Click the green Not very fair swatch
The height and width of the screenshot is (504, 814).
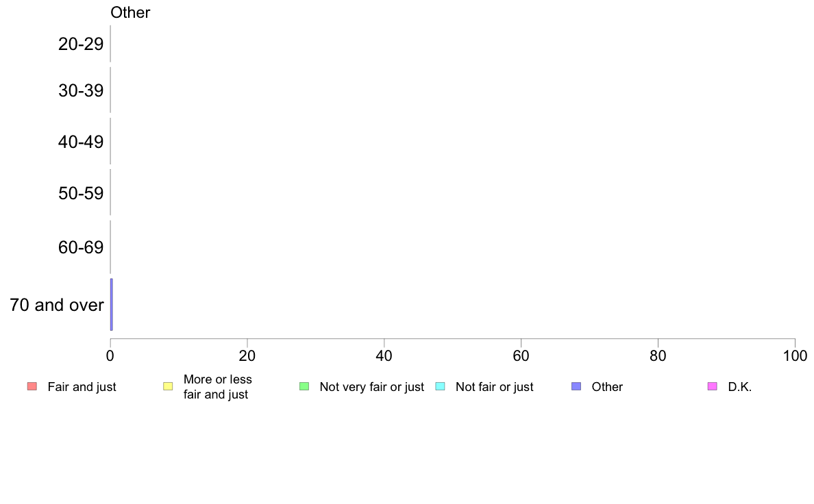pyautogui.click(x=304, y=386)
